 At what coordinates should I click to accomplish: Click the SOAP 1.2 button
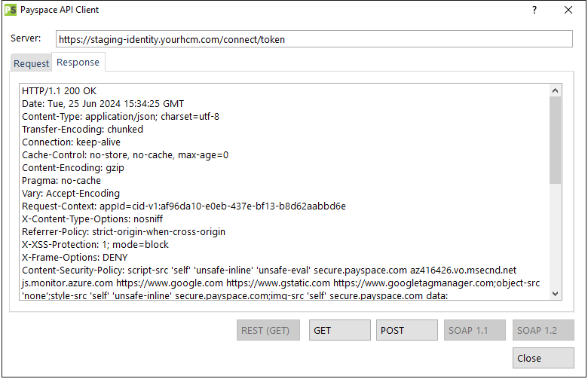[x=544, y=330]
